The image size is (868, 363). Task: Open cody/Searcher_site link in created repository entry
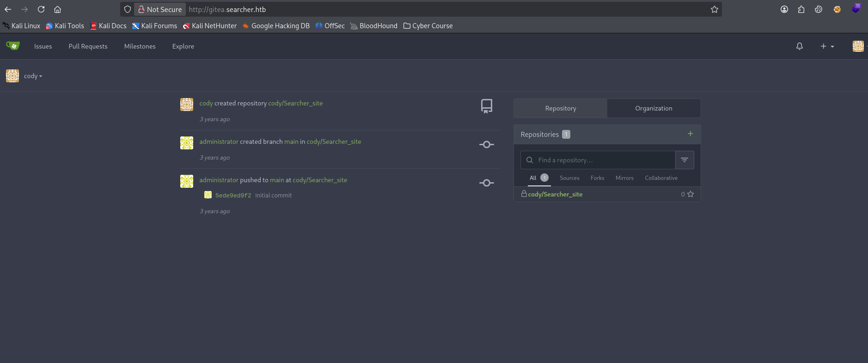(295, 103)
